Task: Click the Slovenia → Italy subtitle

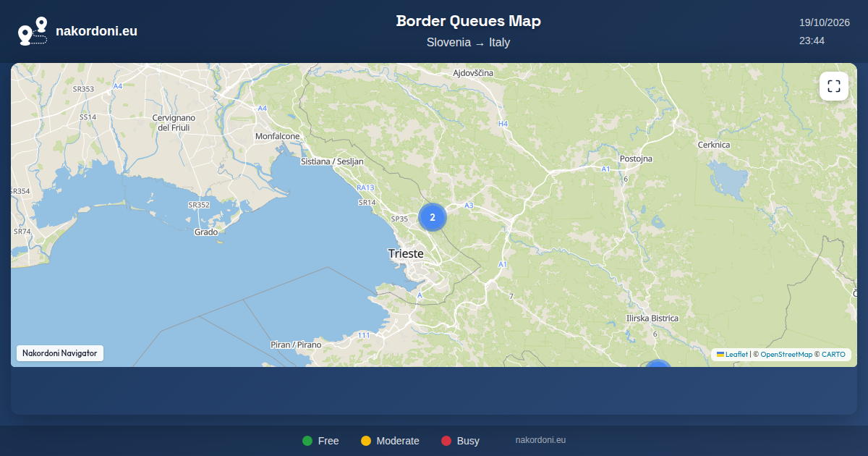Action: (x=469, y=42)
